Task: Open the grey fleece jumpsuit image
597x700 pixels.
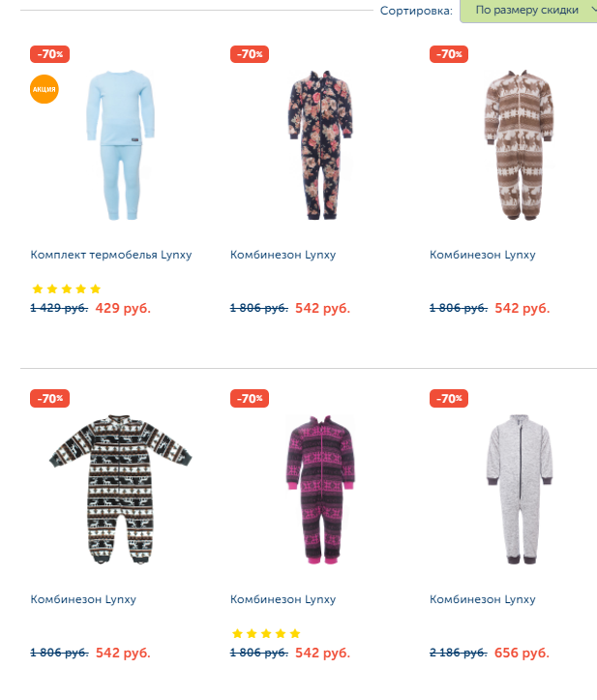Action: [x=520, y=489]
